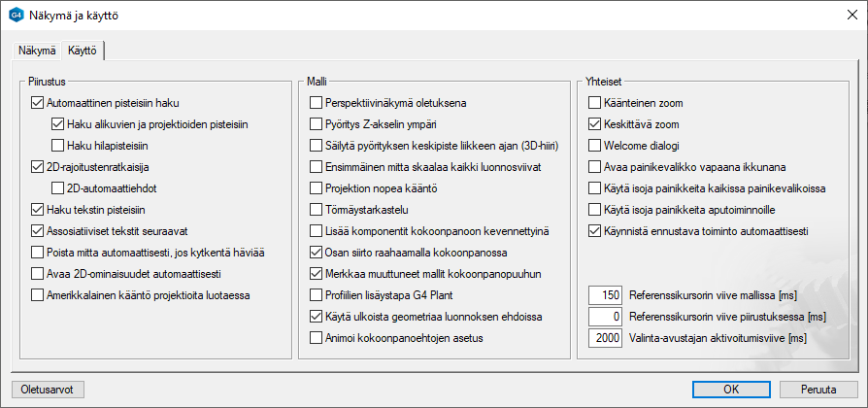Select the Käyttö tab
Image resolution: width=868 pixels, height=408 pixels.
point(83,50)
